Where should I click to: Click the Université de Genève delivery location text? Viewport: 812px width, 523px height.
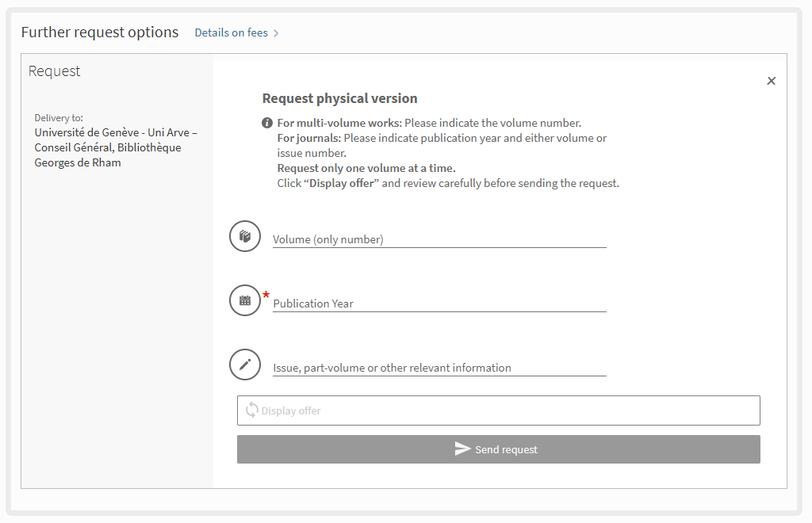115,147
